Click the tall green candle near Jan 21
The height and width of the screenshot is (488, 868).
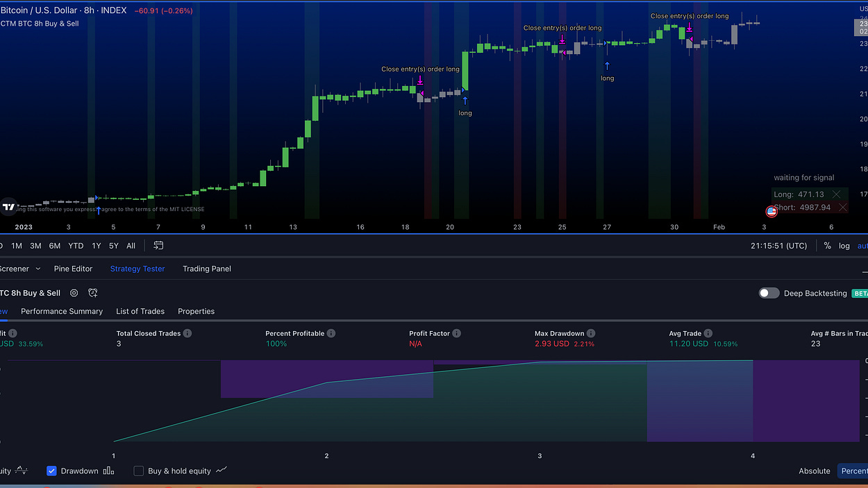tap(465, 70)
